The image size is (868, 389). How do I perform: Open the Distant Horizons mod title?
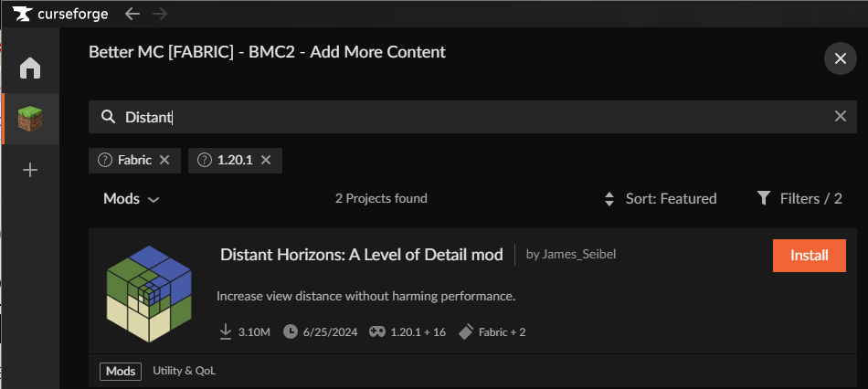click(x=362, y=255)
